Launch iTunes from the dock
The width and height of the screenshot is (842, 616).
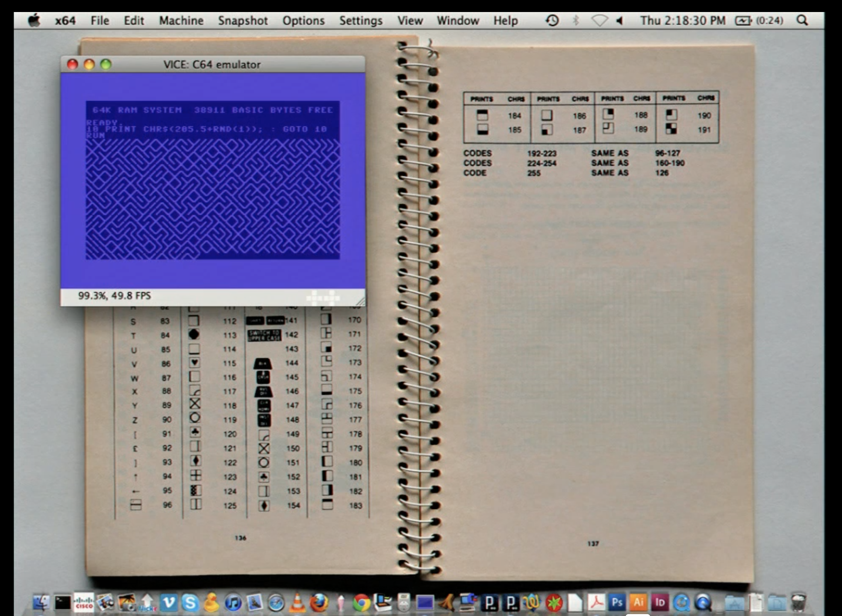pyautogui.click(x=233, y=602)
